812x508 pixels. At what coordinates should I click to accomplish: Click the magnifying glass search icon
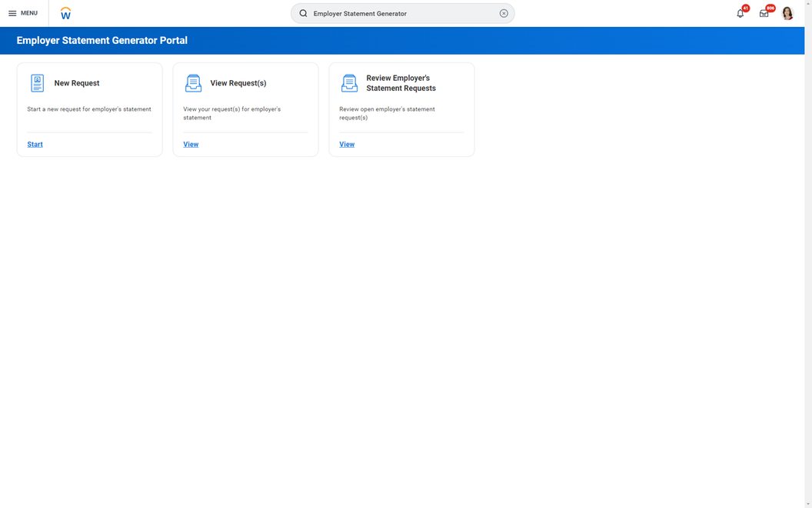tap(303, 13)
